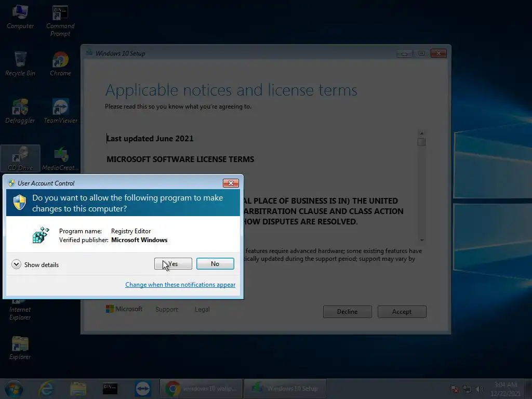Viewport: 532px width, 399px height.
Task: Click Yes in the User Account Control dialog
Action: 173,263
